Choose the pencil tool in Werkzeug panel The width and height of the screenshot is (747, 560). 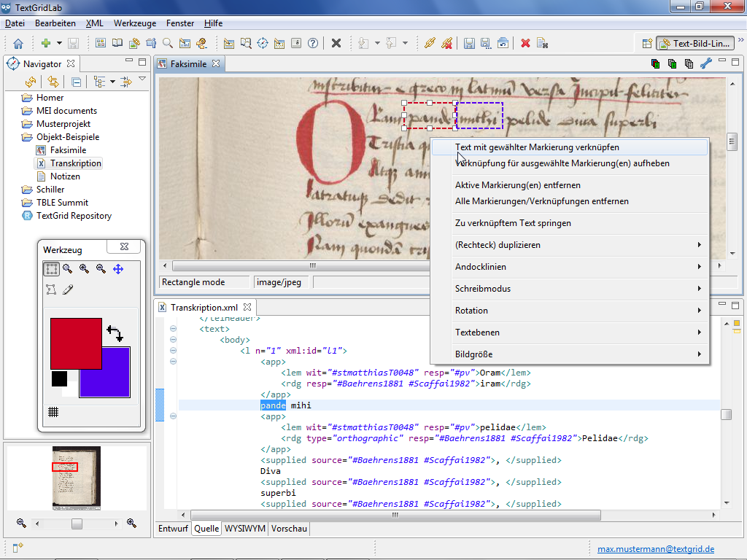click(68, 289)
